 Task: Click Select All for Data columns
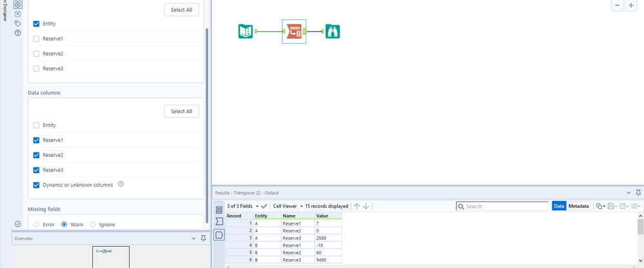(x=182, y=111)
